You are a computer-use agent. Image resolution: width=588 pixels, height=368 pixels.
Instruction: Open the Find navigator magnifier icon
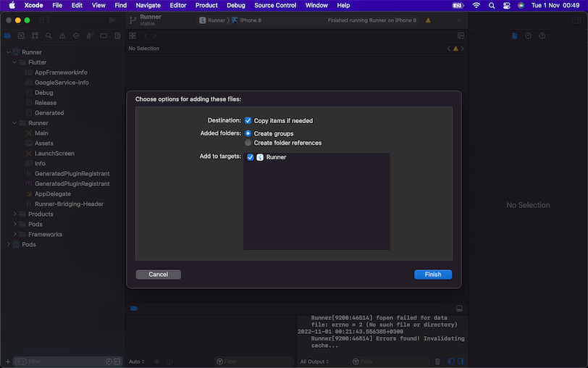[49, 35]
